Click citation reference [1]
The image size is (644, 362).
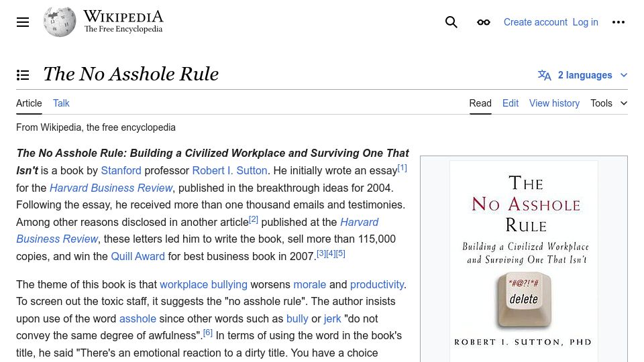point(402,168)
